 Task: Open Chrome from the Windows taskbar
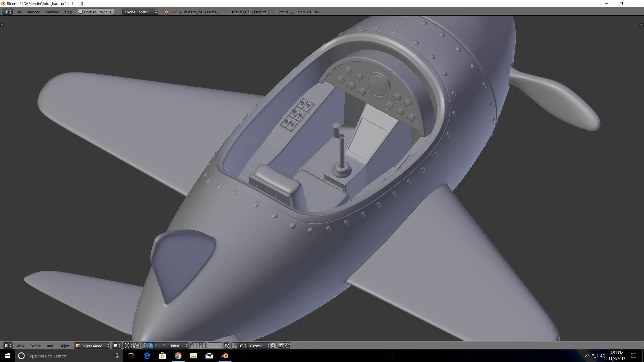pyautogui.click(x=178, y=356)
